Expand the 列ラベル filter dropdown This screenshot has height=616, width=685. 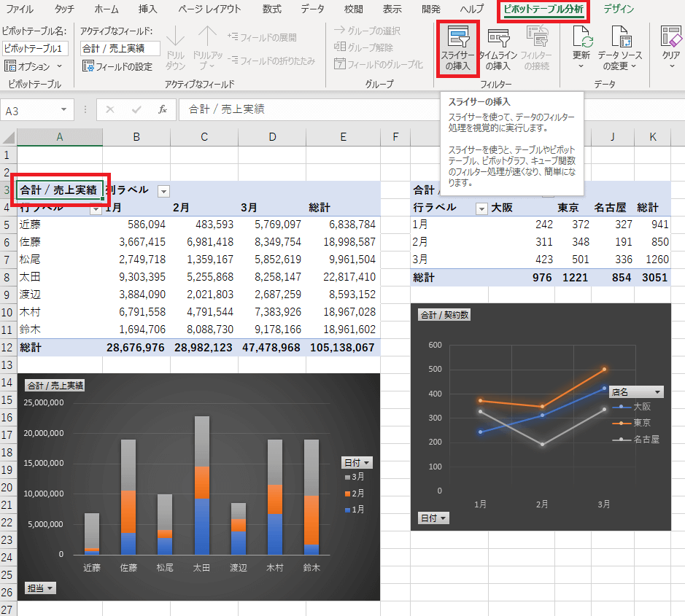(x=163, y=191)
